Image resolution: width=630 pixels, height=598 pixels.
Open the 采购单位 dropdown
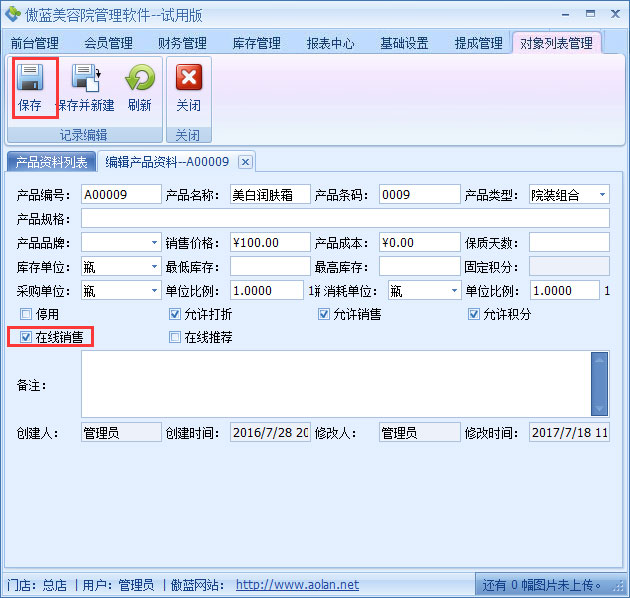click(x=154, y=290)
